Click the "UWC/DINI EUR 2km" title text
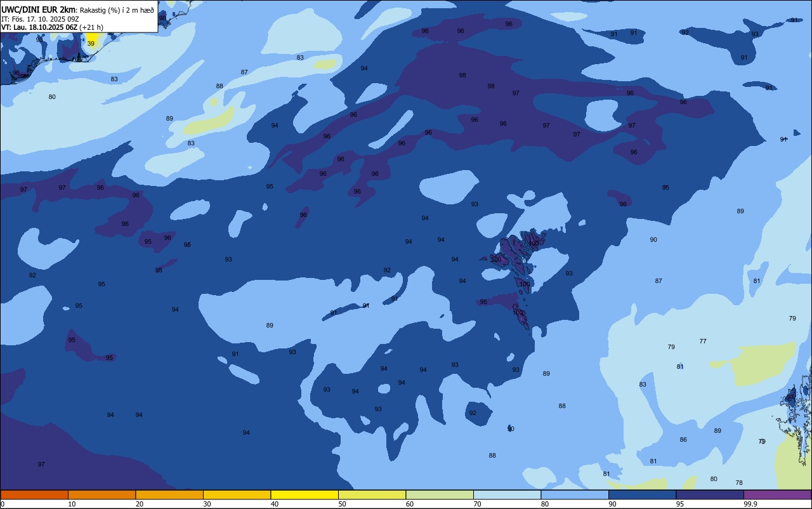This screenshot has height=509, width=812. [x=39, y=10]
